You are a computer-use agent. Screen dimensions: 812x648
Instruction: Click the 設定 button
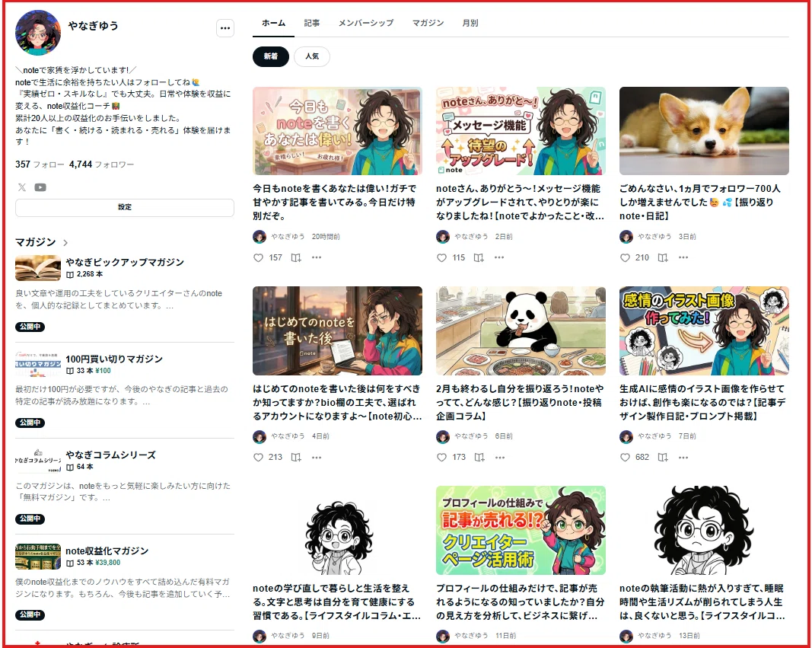click(125, 207)
